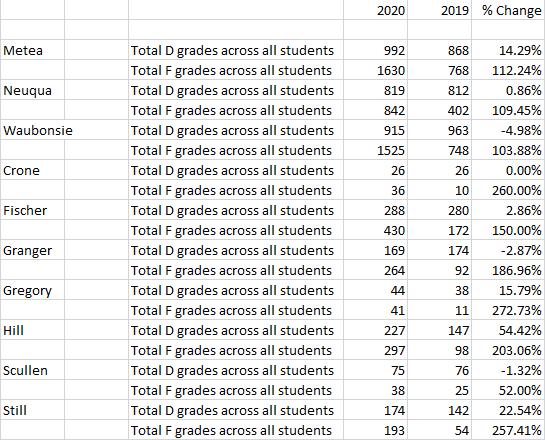Click the Metea school name cell

coord(32,50)
